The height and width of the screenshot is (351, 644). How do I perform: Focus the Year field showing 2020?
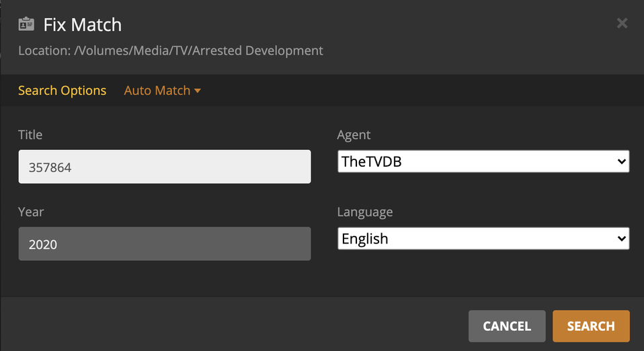164,244
